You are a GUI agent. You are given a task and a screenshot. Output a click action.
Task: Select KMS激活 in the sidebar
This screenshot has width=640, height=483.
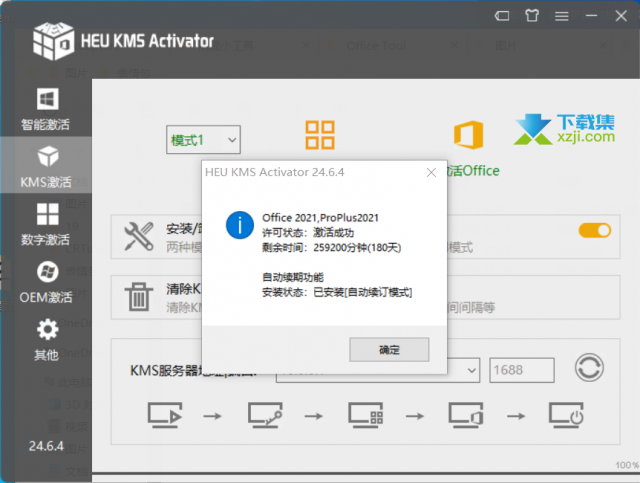point(45,167)
